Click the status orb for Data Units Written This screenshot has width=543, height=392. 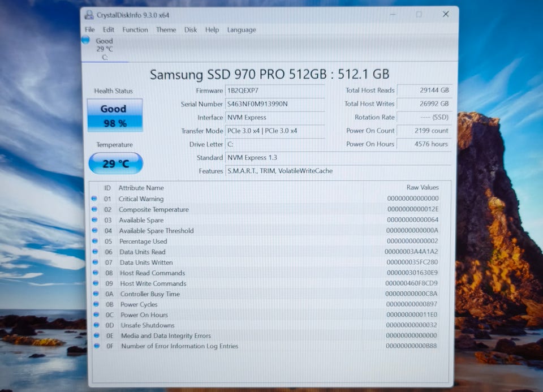tap(96, 262)
